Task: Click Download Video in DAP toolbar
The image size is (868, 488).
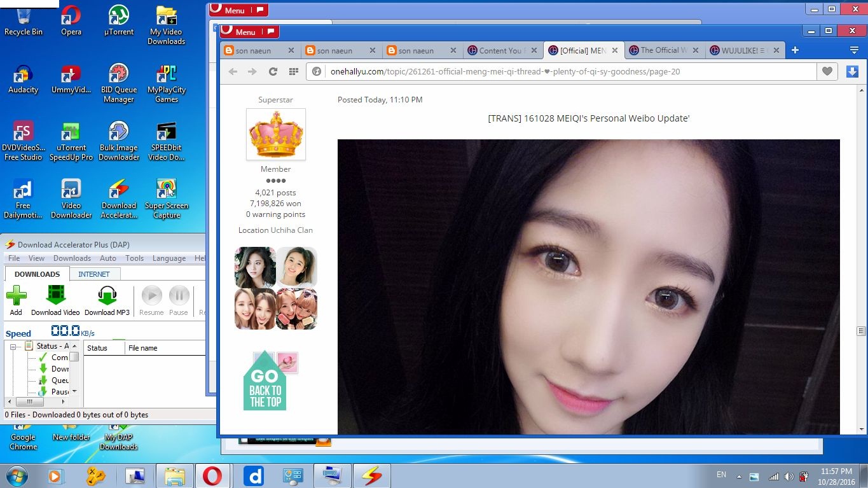Action: (x=55, y=300)
